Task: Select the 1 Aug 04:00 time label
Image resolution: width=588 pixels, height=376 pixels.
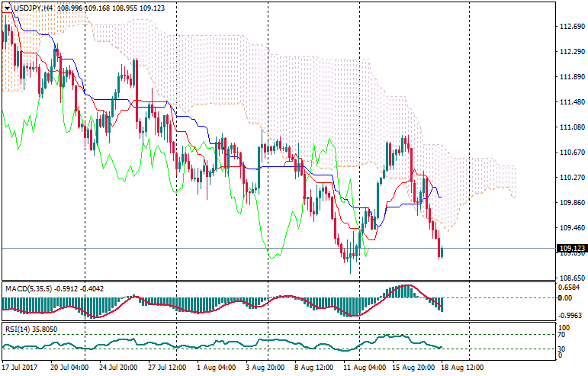Action: click(217, 367)
